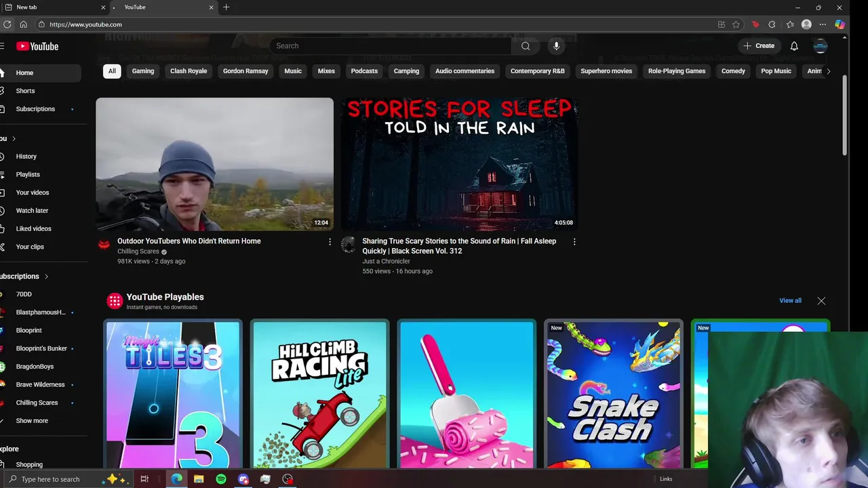
Task: Click the YouTube search field
Action: (392, 46)
